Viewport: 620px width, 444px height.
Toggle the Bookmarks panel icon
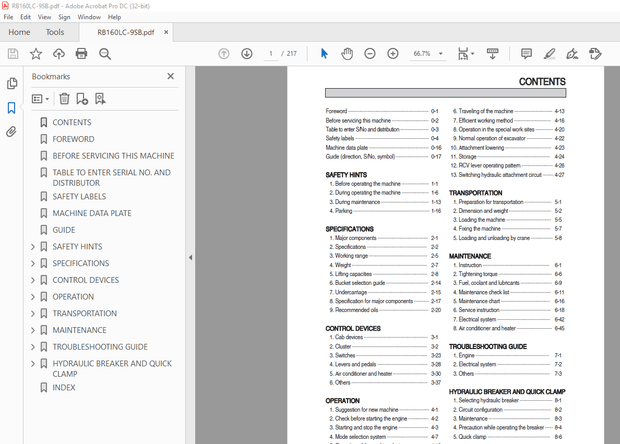[x=11, y=108]
